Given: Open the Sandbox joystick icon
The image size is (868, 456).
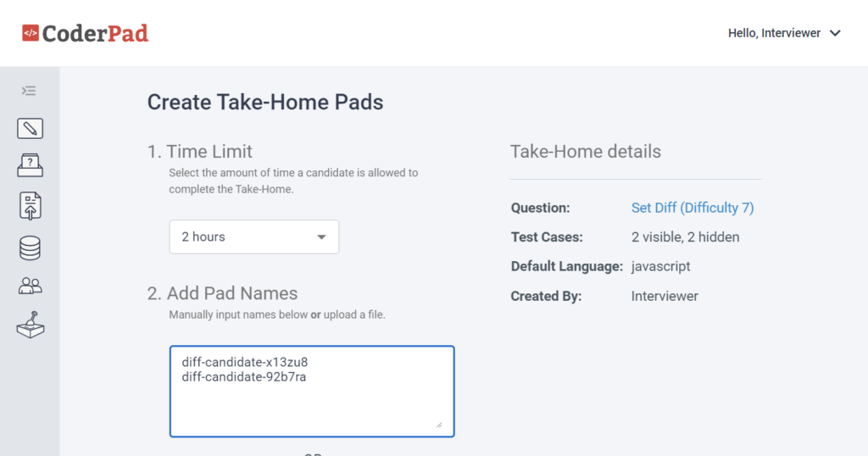Looking at the screenshot, I should tap(30, 325).
